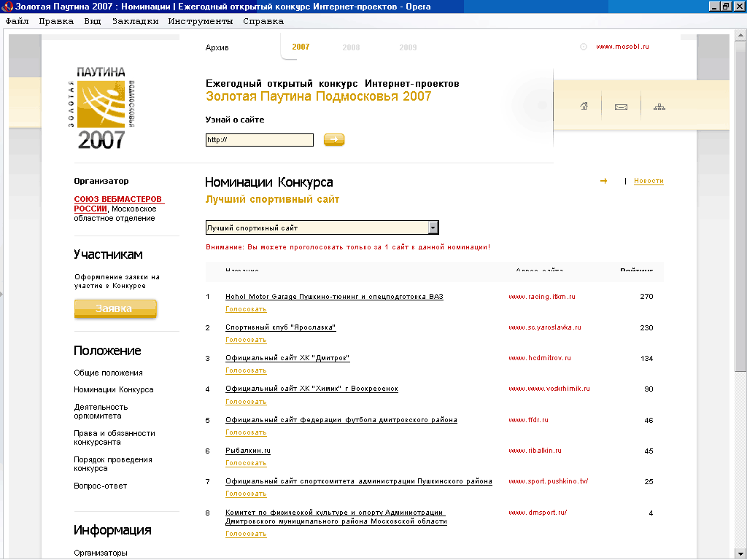The image size is (747, 560).
Task: Open the www.ribalkin.ru site link
Action: 535,451
